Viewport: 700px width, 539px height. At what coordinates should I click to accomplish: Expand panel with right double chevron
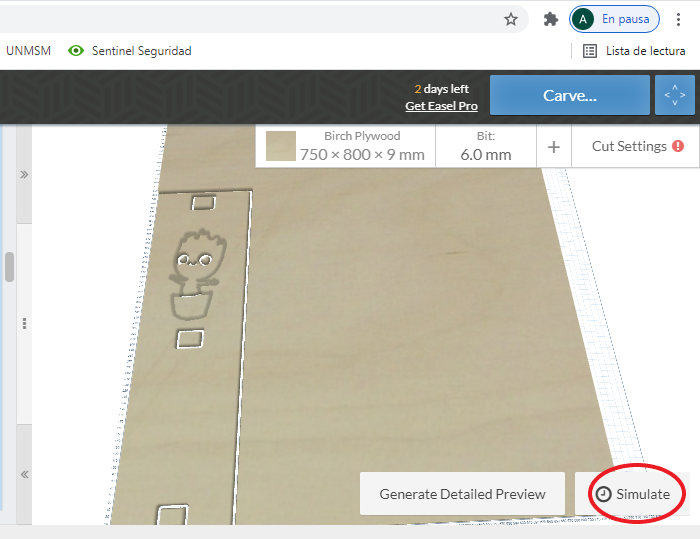click(25, 174)
